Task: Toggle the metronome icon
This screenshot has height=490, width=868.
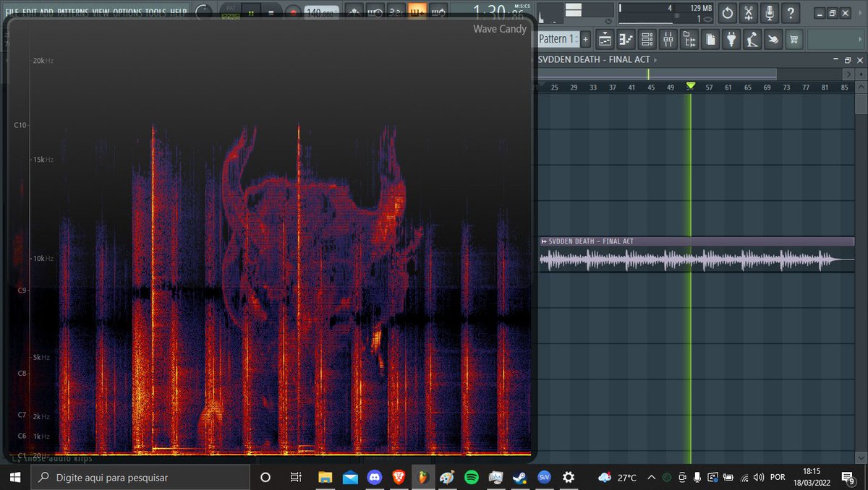Action: (x=354, y=12)
